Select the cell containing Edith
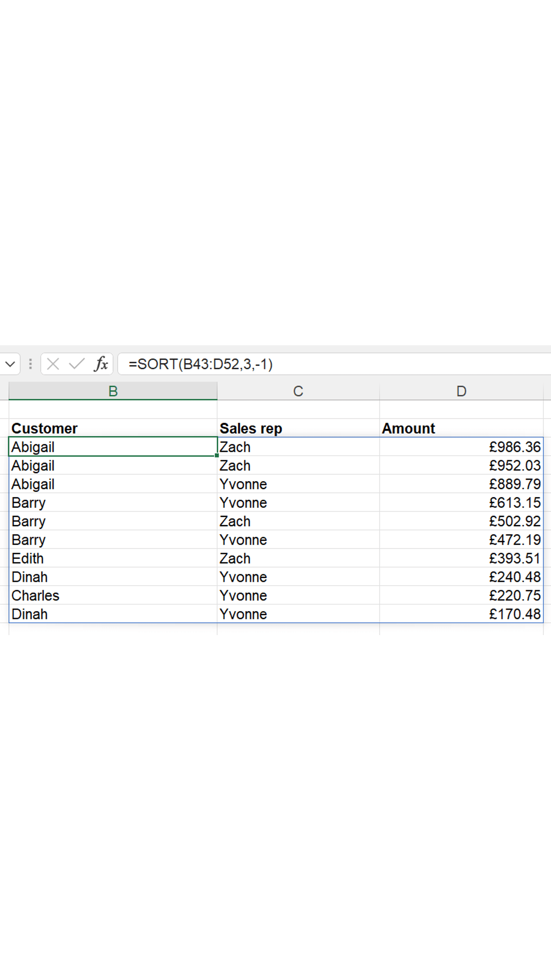551x980 pixels. 113,559
